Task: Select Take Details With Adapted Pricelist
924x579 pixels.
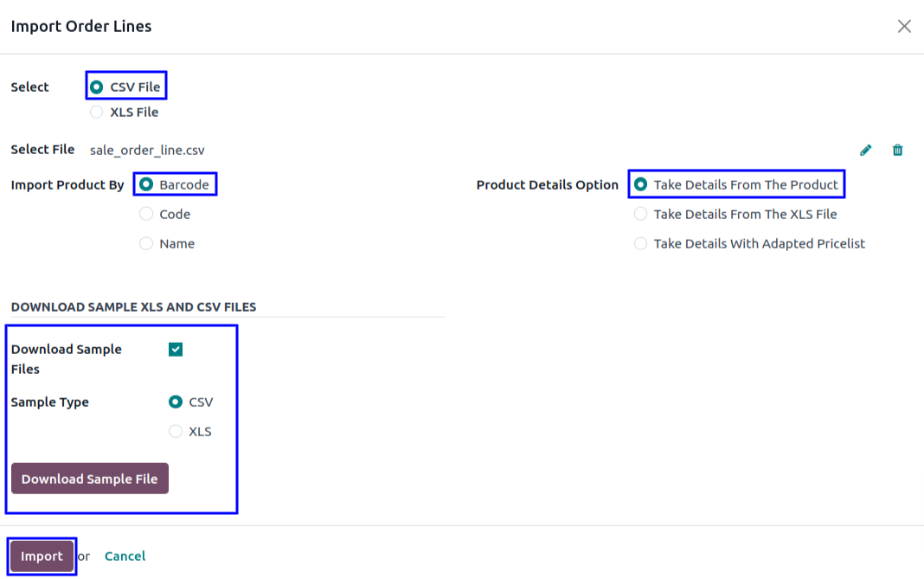Action: [x=640, y=243]
